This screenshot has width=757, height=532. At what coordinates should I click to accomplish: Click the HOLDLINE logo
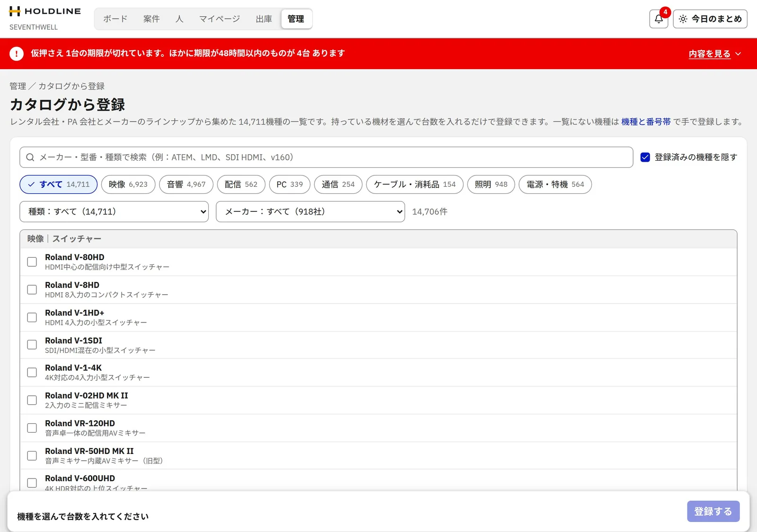point(45,11)
